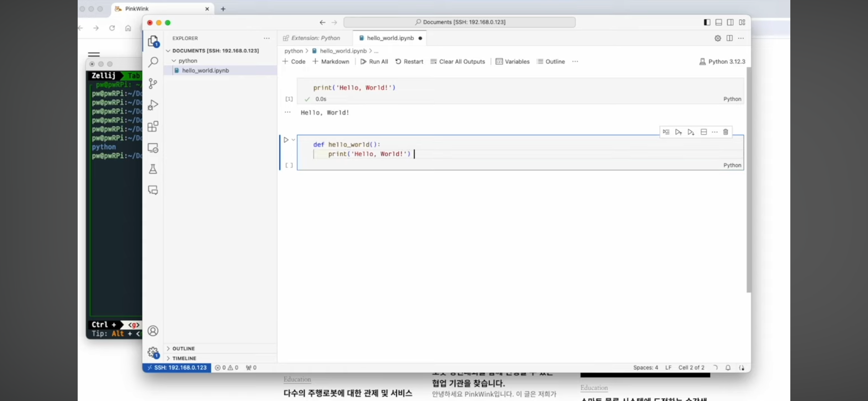Select the hello_world.ipynb editor tab
868x401 pixels.
(x=390, y=38)
